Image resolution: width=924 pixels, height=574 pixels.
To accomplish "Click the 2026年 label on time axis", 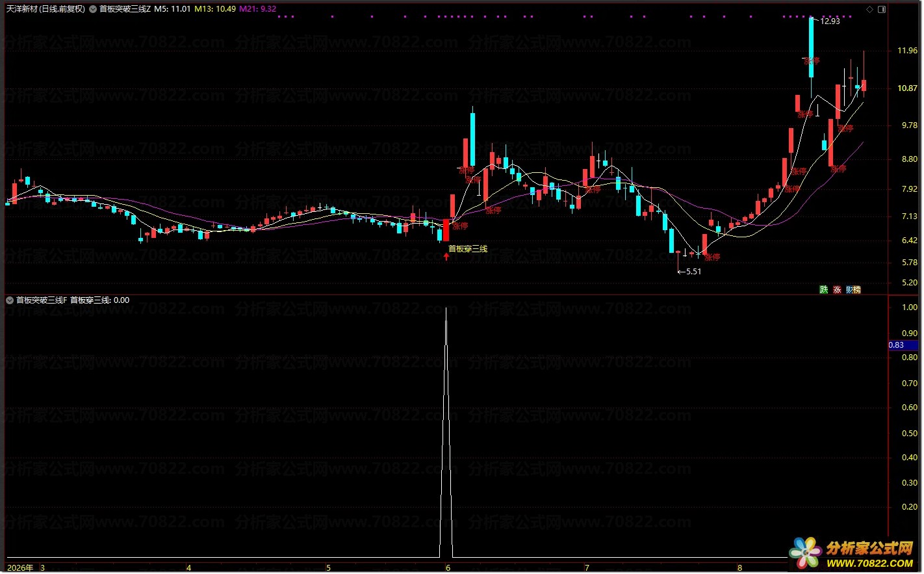I will click(x=20, y=567).
